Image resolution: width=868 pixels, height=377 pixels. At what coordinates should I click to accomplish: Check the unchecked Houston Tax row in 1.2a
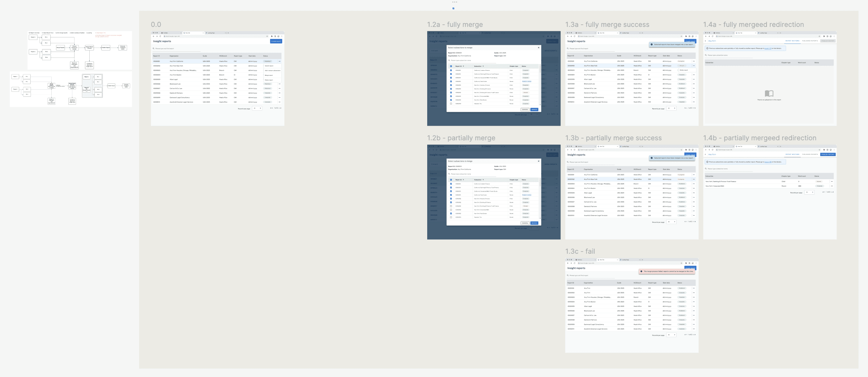click(x=451, y=104)
